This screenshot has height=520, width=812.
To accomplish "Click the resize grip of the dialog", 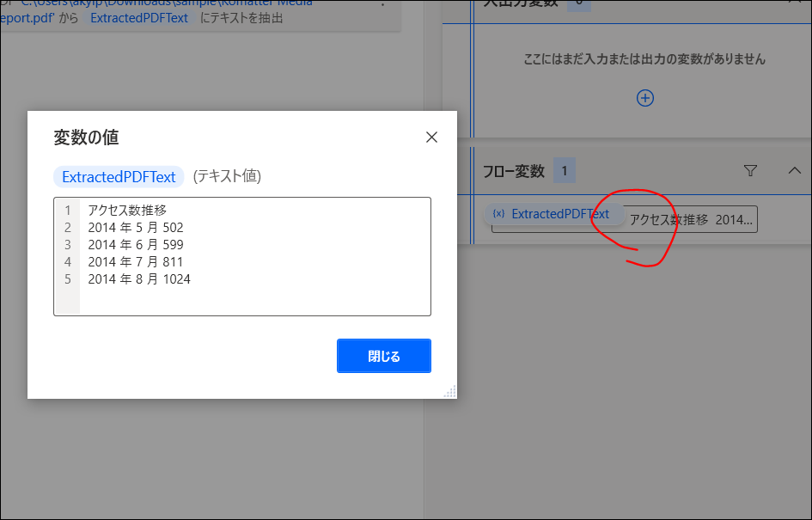I will point(449,394).
